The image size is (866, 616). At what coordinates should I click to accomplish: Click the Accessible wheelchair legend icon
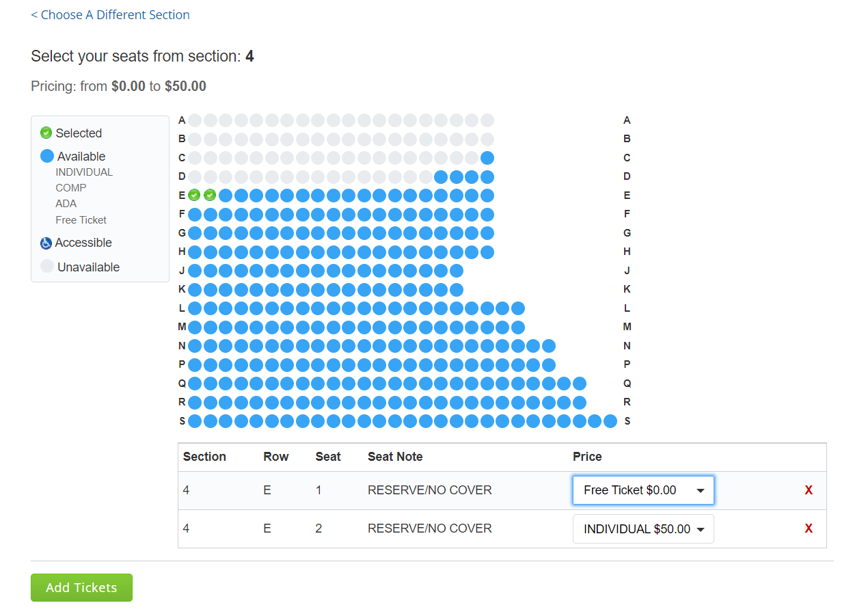[x=46, y=243]
